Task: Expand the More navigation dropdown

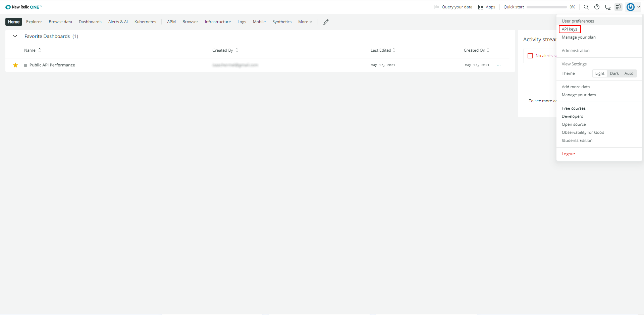Action: click(305, 22)
